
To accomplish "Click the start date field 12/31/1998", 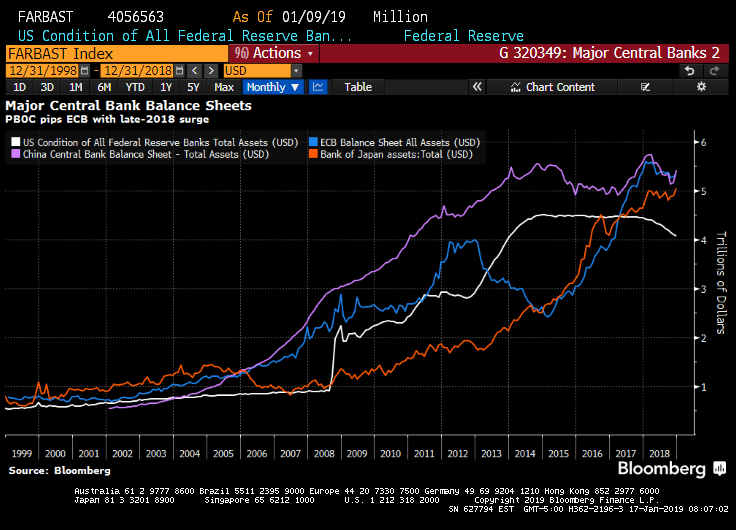I will coord(43,71).
